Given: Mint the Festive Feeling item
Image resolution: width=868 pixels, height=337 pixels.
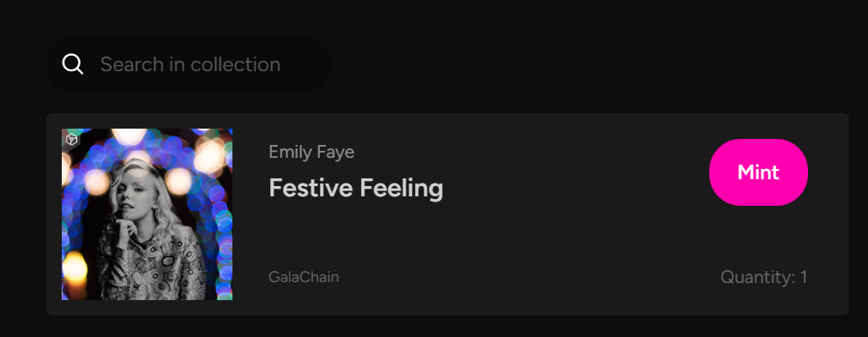Looking at the screenshot, I should (x=758, y=172).
